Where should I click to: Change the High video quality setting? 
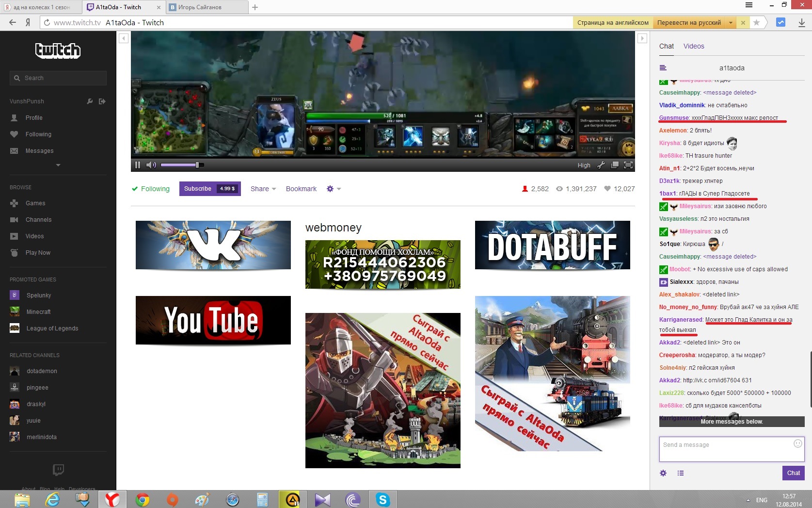pos(584,165)
